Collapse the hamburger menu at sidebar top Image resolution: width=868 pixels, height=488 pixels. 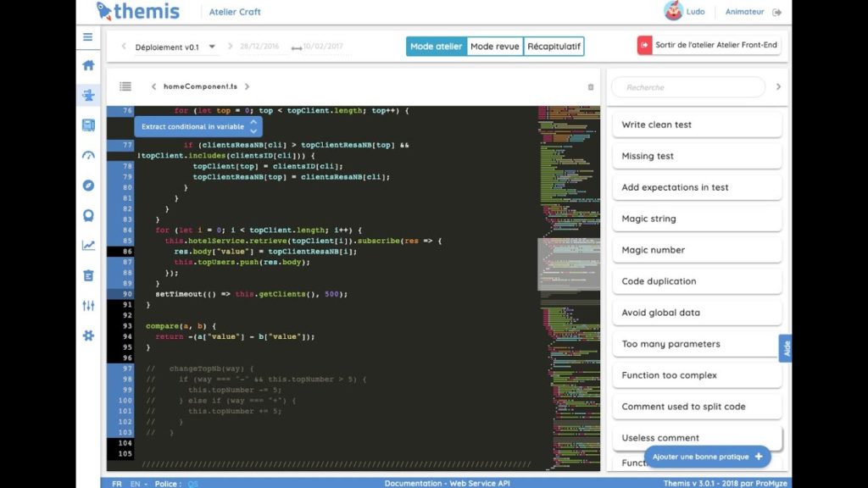pyautogui.click(x=88, y=37)
